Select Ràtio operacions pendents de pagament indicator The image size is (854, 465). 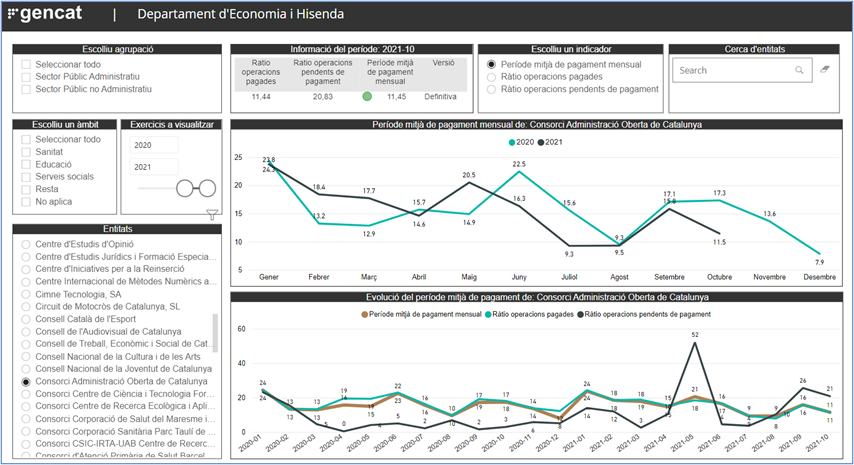pyautogui.click(x=491, y=89)
